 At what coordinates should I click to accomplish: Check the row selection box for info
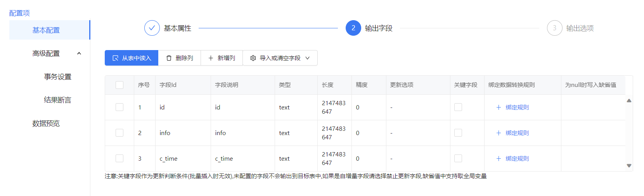pyautogui.click(x=119, y=133)
